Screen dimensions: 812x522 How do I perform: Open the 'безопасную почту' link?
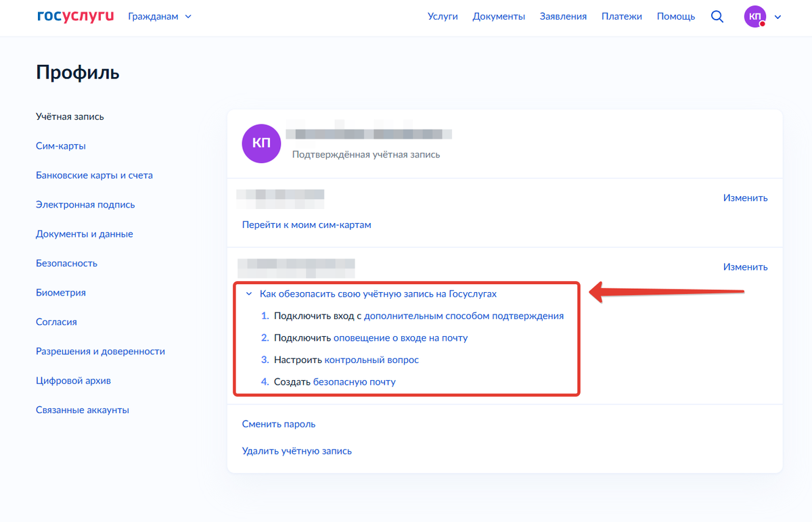[x=355, y=382]
